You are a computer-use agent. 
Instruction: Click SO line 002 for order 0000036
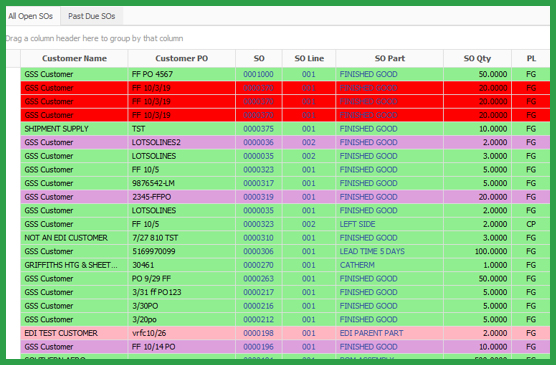308,143
